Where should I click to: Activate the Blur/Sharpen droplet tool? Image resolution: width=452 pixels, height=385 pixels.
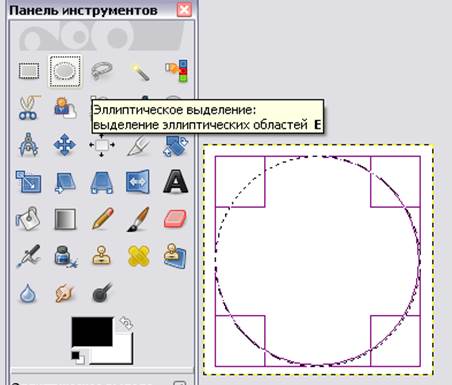[x=28, y=293]
